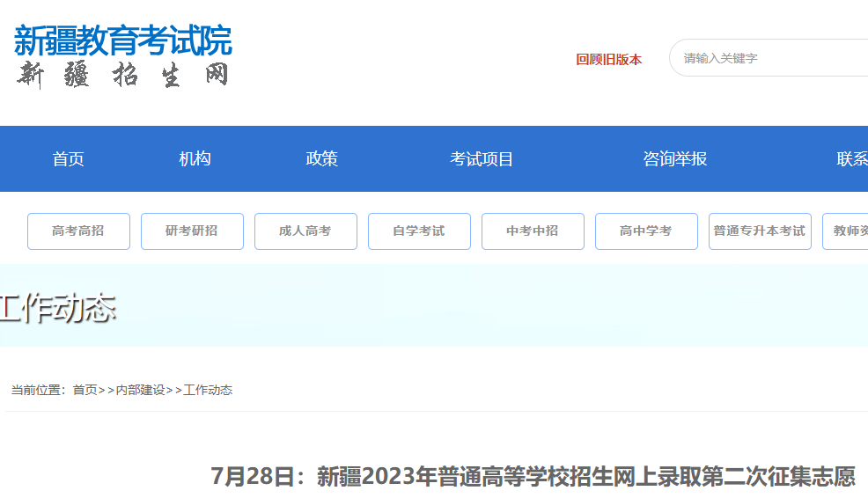Image resolution: width=868 pixels, height=498 pixels.
Task: Focus the 请输入关键字 search field
Action: (x=769, y=58)
